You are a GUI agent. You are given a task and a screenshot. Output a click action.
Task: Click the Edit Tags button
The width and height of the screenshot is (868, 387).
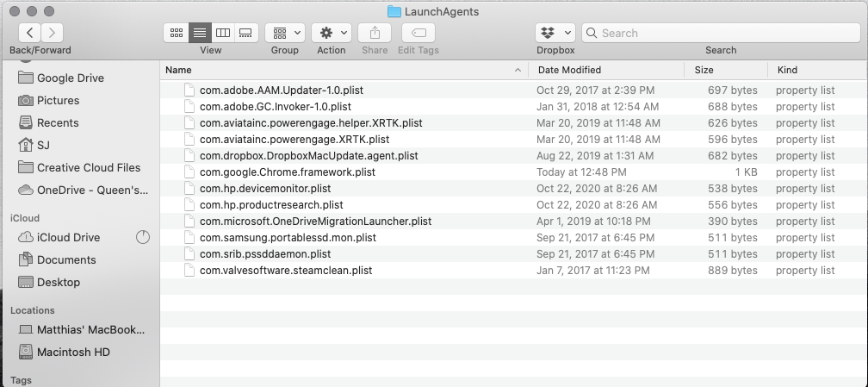tap(418, 33)
